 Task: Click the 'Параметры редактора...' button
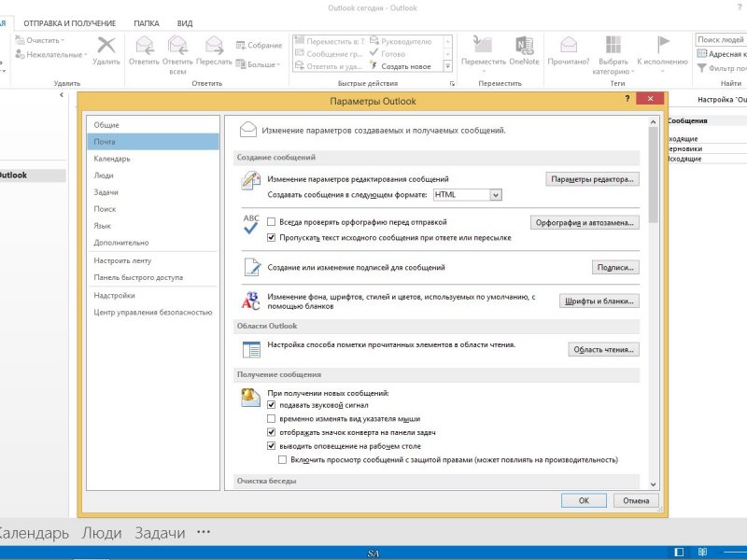point(592,179)
